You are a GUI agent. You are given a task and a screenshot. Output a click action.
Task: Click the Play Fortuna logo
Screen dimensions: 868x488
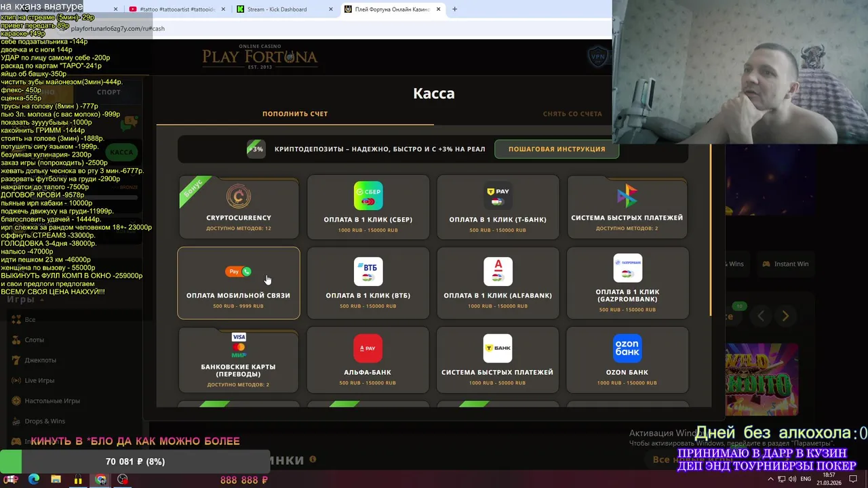tap(260, 57)
